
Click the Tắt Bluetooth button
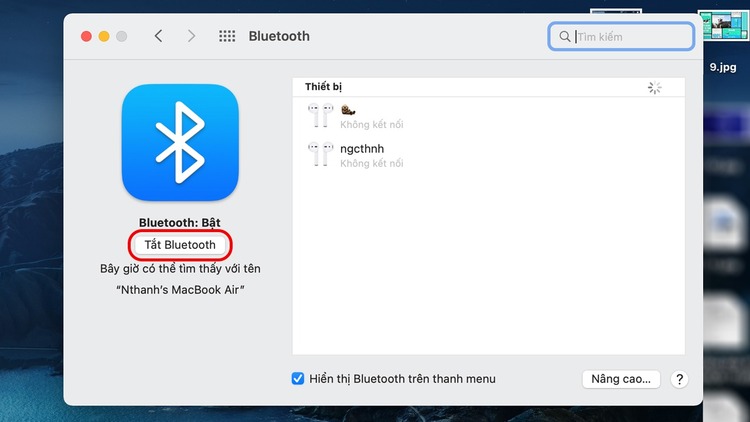(180, 245)
